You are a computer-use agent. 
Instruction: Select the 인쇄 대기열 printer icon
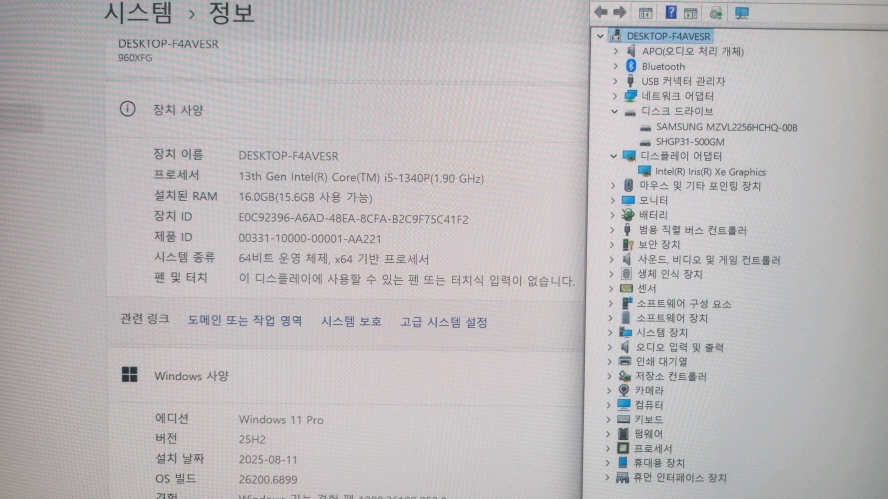pos(625,361)
